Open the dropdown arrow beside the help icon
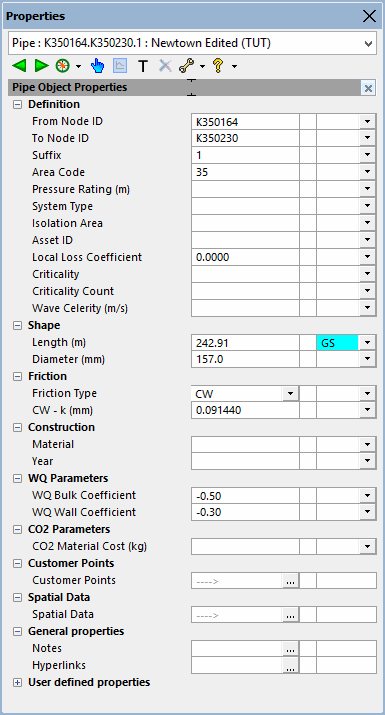The height and width of the screenshot is (715, 385). tap(234, 67)
